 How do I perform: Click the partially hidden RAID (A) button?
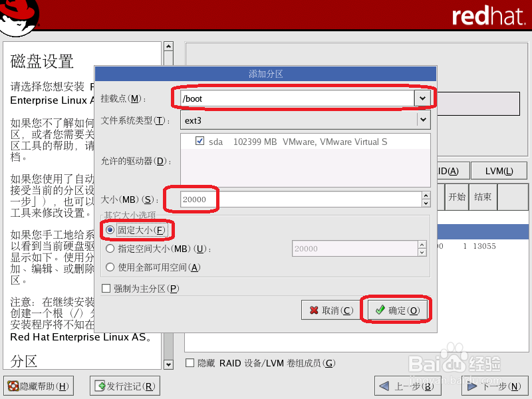pos(453,171)
